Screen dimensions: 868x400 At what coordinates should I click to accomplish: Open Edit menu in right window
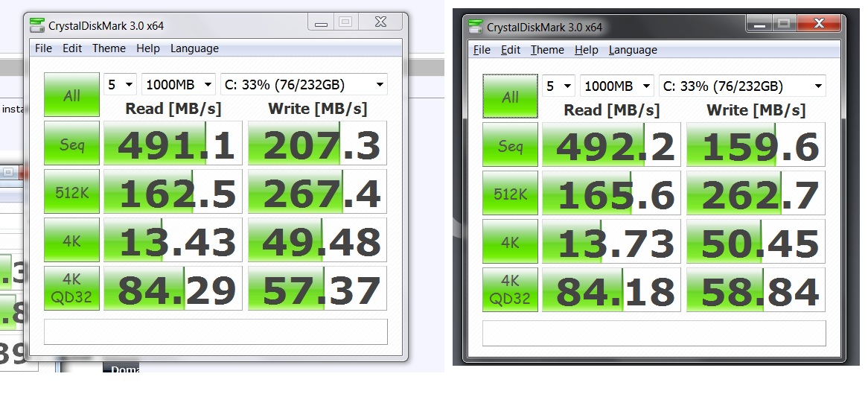click(x=511, y=50)
